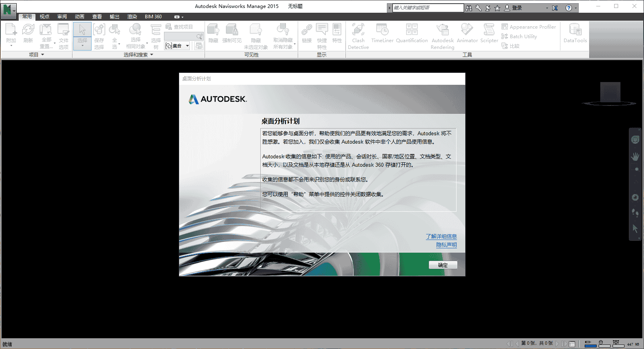Click the 隐藏 (Hide) icon

pos(213,29)
